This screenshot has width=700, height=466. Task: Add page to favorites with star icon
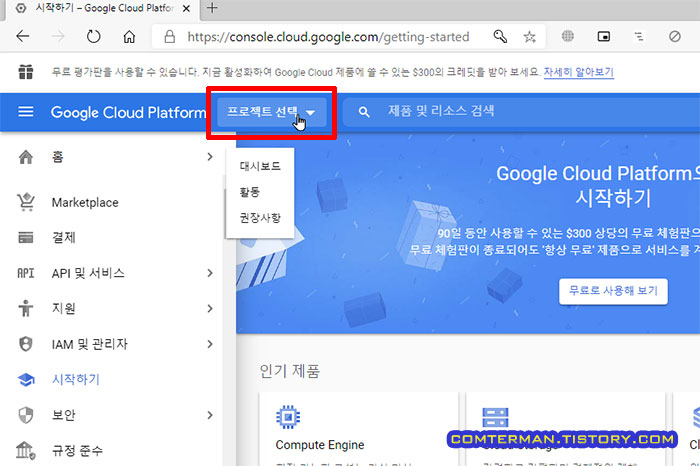(529, 37)
